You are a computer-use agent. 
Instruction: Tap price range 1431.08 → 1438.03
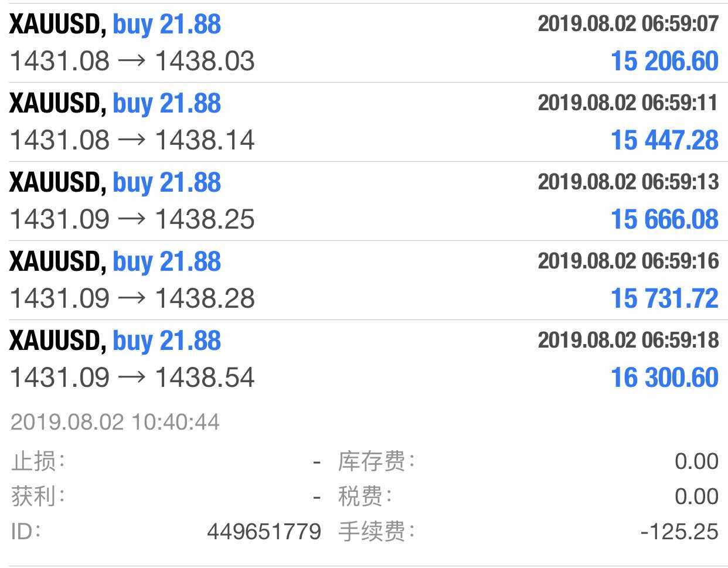132,61
